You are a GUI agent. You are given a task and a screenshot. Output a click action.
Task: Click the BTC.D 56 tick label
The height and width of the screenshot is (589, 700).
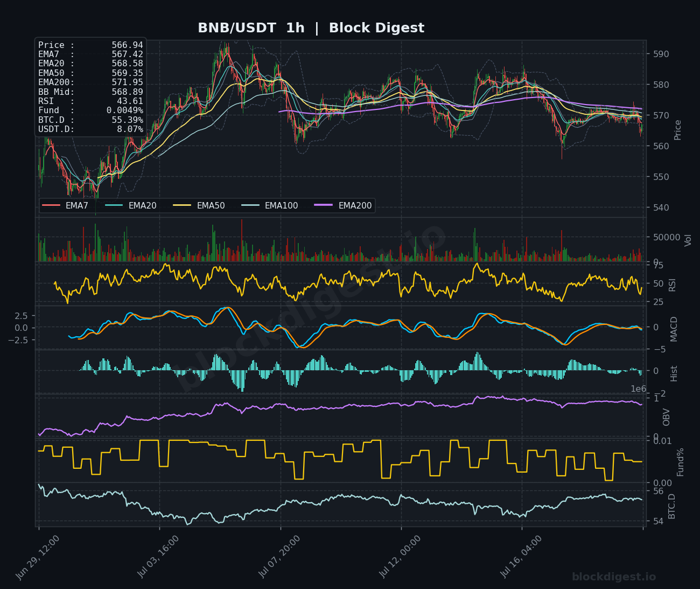point(657,491)
